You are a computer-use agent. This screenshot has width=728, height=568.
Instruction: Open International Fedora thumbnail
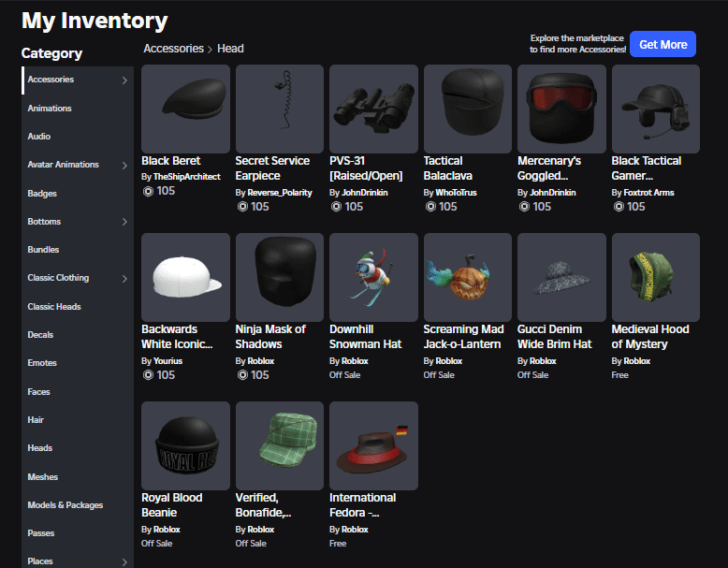tap(373, 445)
